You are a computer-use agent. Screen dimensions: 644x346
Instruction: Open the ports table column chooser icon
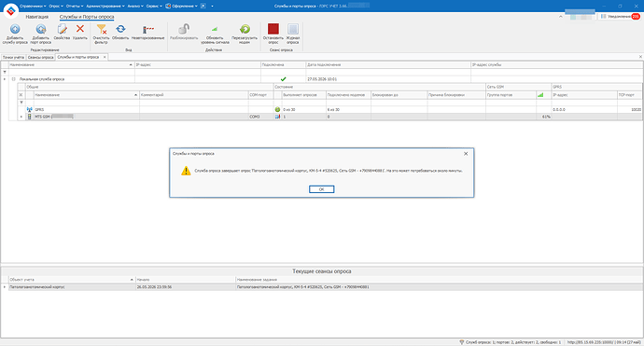pyautogui.click(x=21, y=95)
